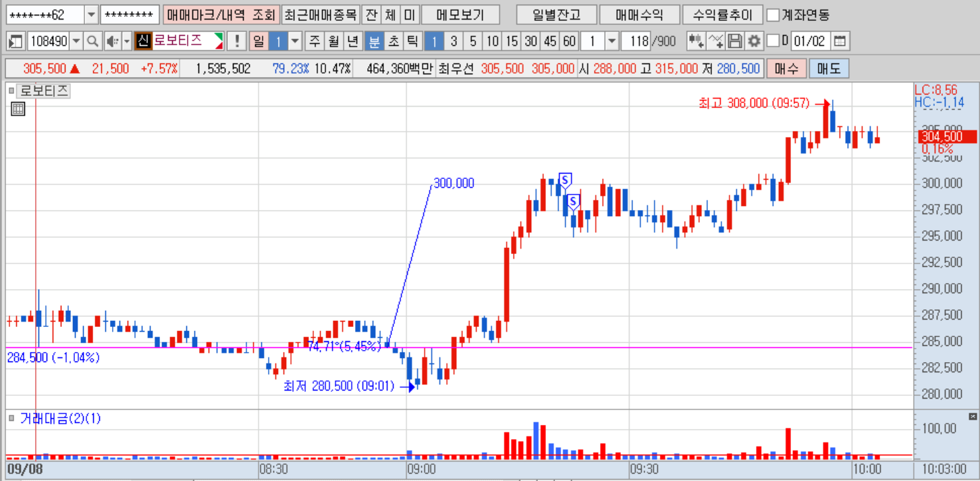Click the red-green corner flag in stock name box
The height and width of the screenshot is (481, 980).
click(x=218, y=41)
